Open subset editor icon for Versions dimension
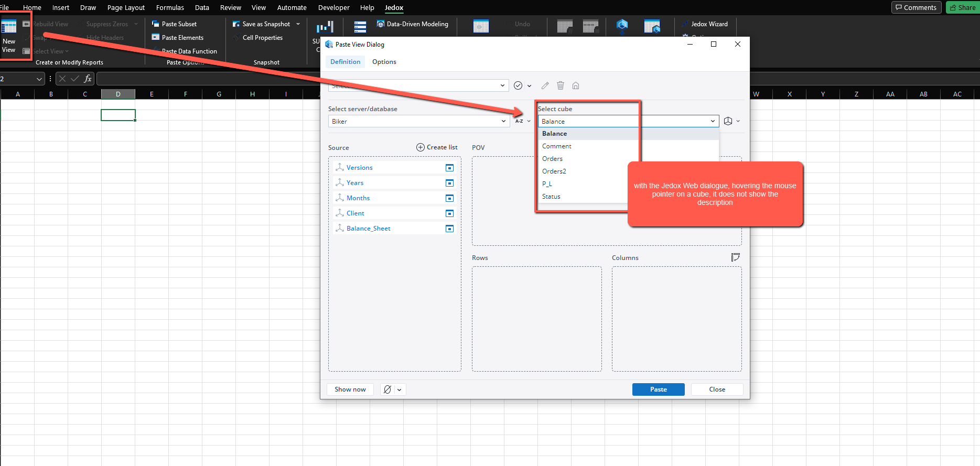The image size is (980, 466). pos(449,168)
